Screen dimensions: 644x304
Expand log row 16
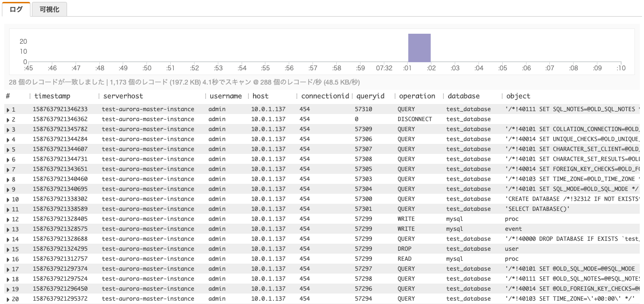coord(8,259)
